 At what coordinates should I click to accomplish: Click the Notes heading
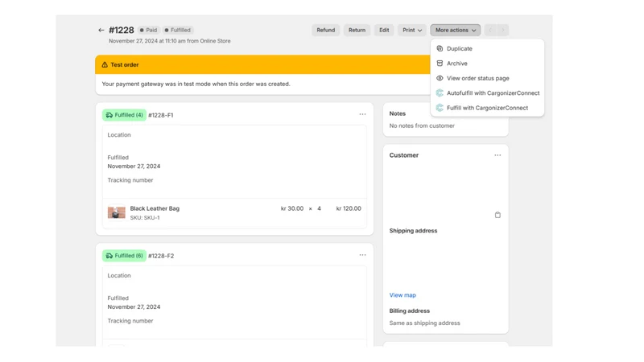(x=397, y=113)
